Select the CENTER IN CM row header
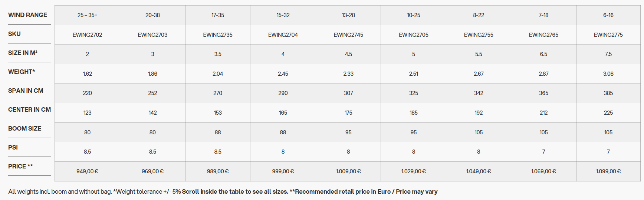Screen dimensions: 644x200 point(29,109)
